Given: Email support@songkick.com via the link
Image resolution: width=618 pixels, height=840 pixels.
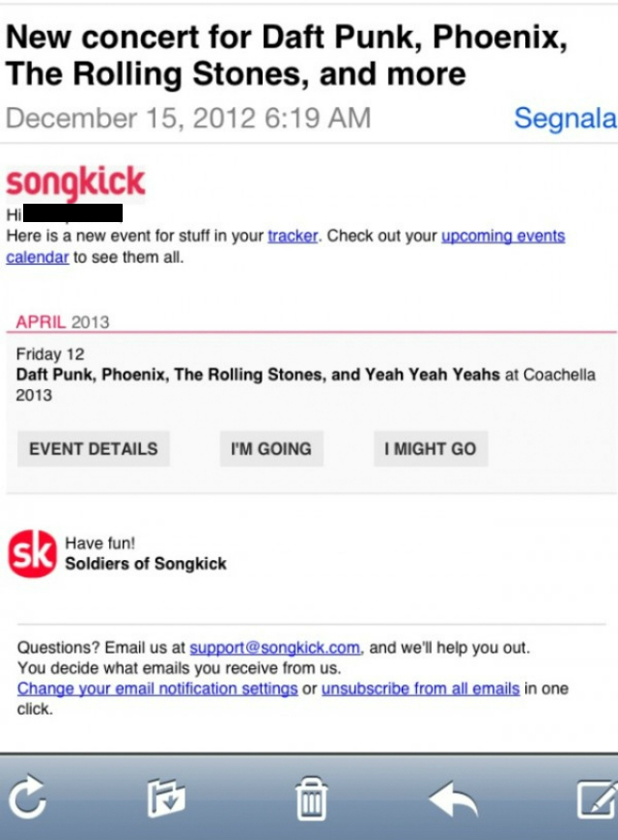Looking at the screenshot, I should (x=275, y=647).
